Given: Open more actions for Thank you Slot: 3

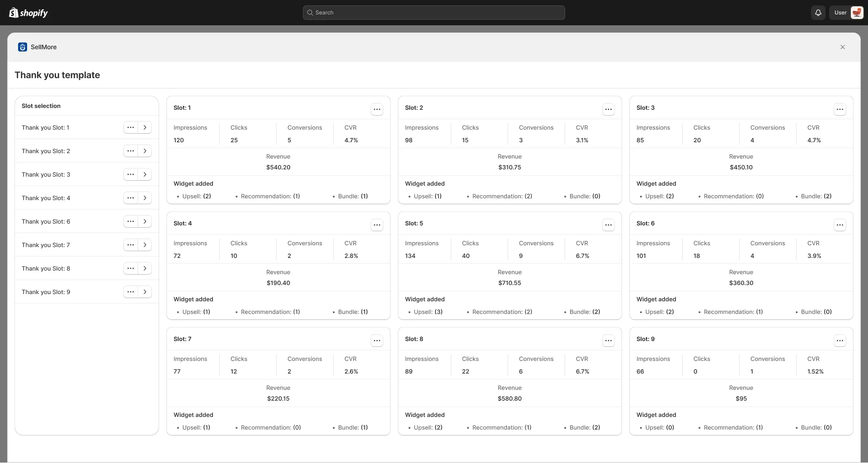Looking at the screenshot, I should click(131, 174).
